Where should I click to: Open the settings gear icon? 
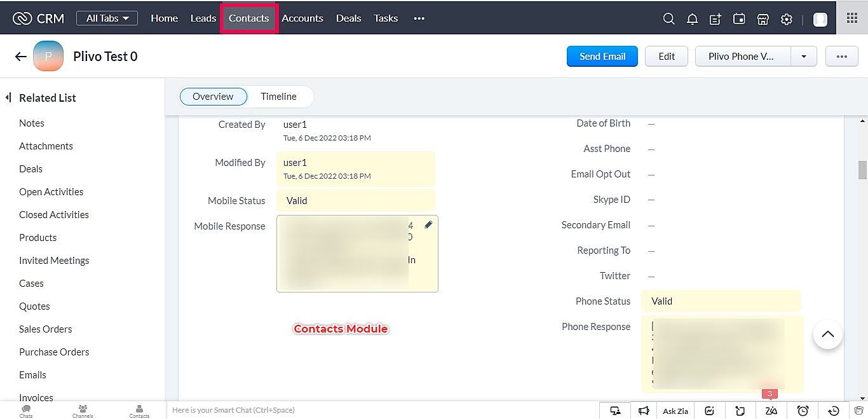pyautogui.click(x=787, y=19)
